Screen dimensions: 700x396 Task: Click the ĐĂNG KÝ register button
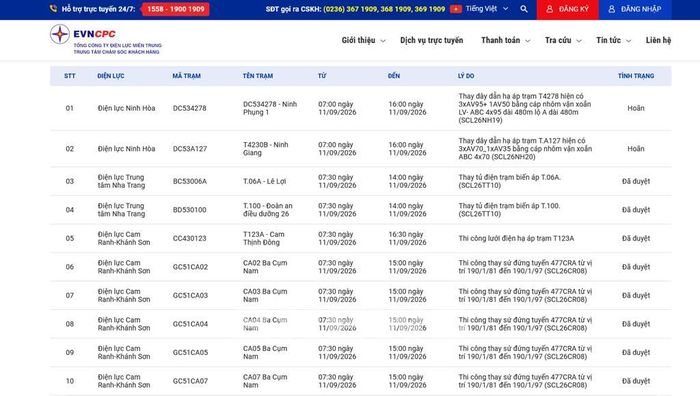(x=567, y=9)
